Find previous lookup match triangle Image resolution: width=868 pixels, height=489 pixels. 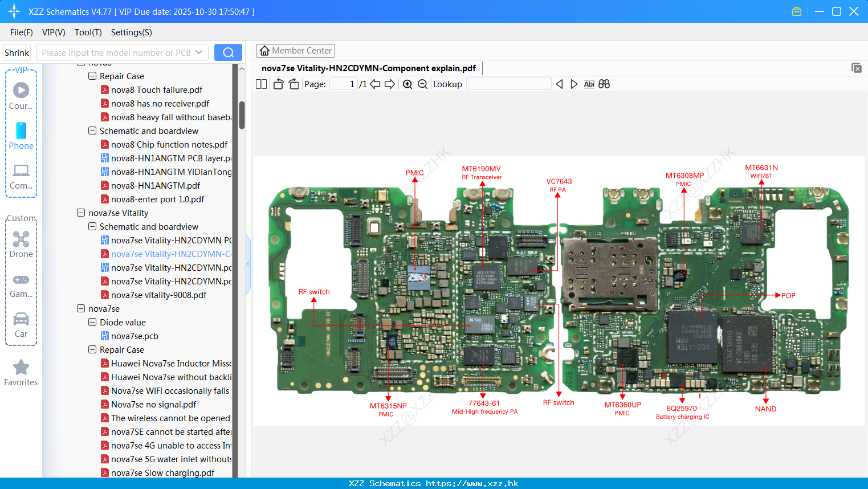point(559,84)
